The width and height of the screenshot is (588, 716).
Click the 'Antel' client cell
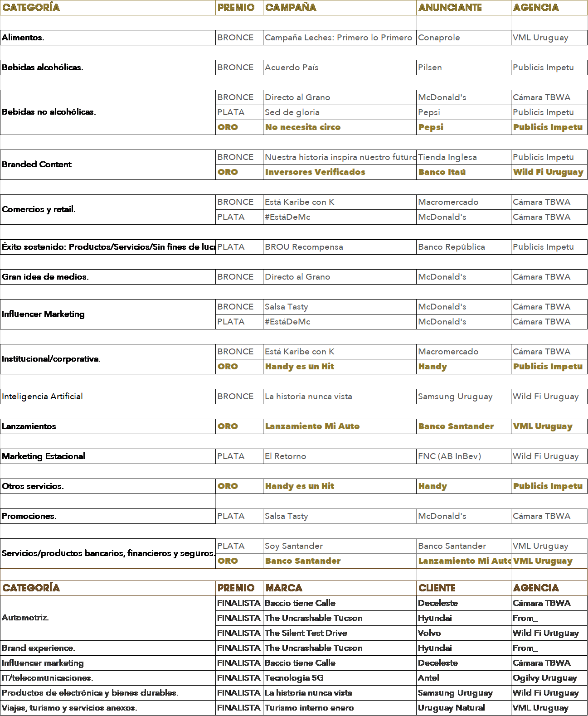pos(463,678)
